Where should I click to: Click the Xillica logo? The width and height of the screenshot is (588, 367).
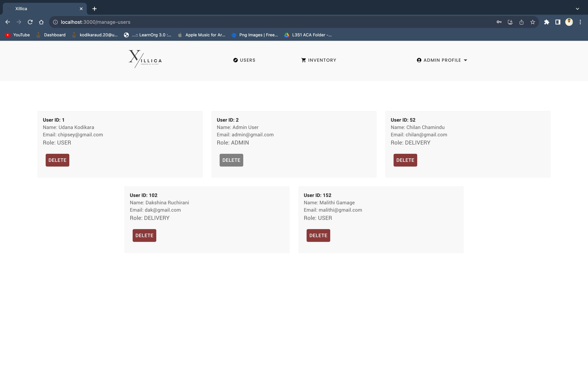(x=145, y=59)
